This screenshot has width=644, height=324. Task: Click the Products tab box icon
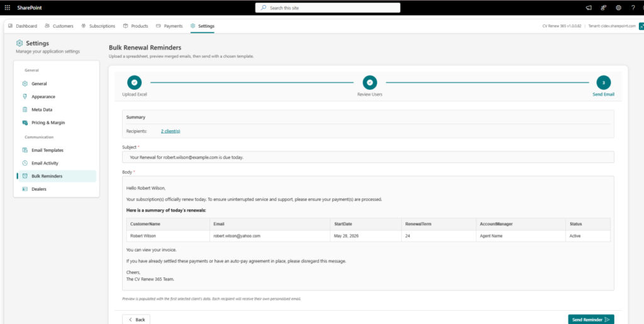pyautogui.click(x=126, y=26)
